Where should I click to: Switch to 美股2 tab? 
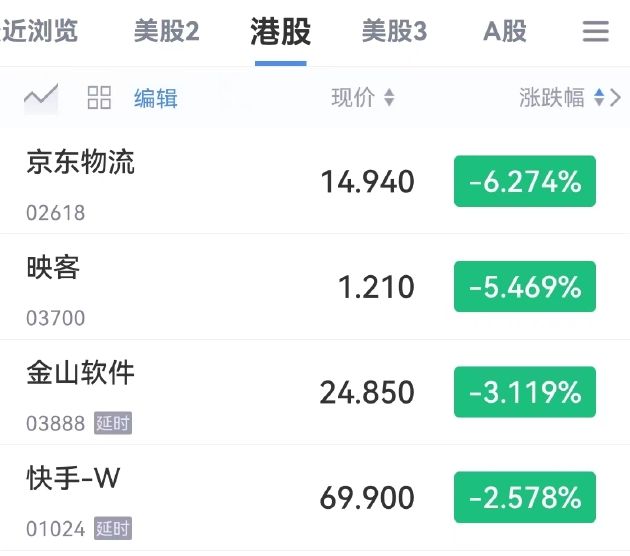[x=166, y=32]
